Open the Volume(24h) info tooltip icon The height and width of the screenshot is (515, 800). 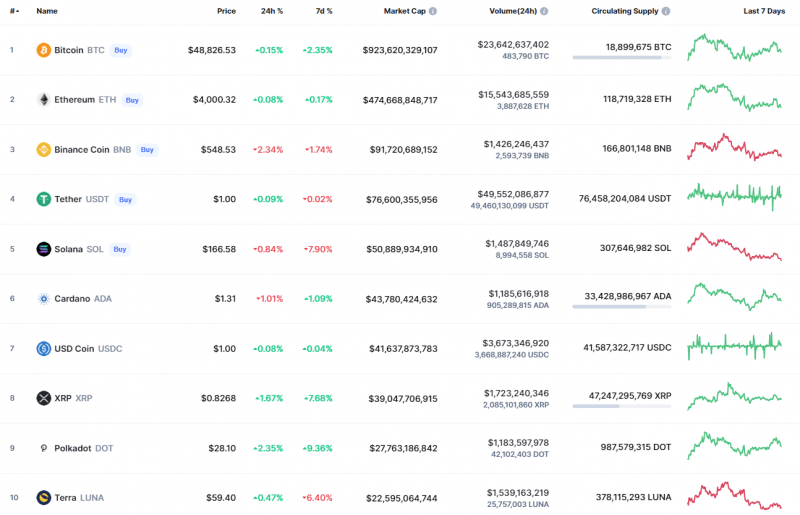click(x=555, y=11)
